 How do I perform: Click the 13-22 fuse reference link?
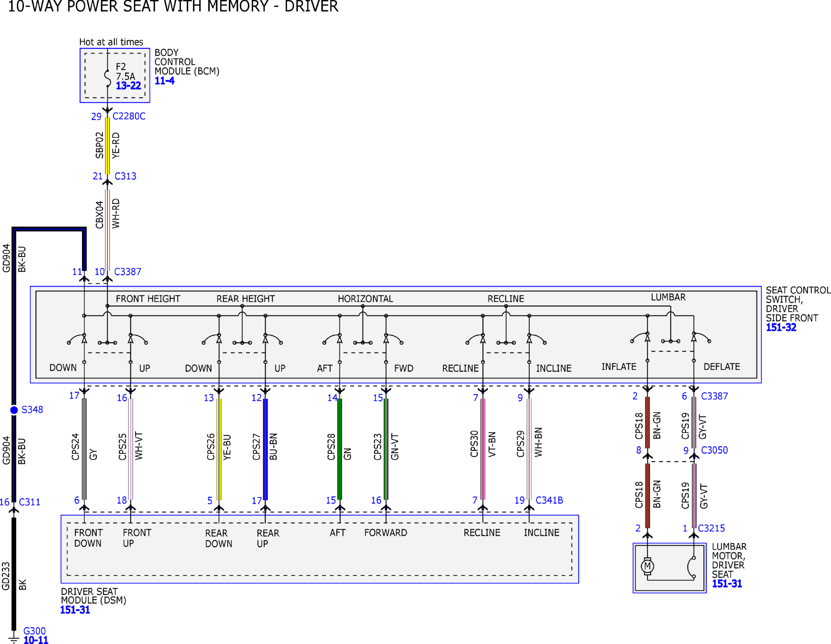pyautogui.click(x=128, y=85)
